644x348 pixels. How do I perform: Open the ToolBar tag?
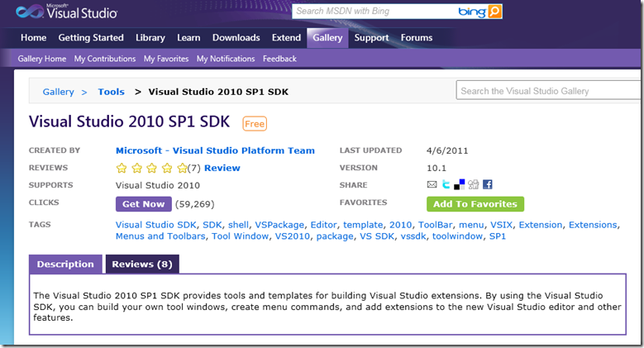(436, 225)
